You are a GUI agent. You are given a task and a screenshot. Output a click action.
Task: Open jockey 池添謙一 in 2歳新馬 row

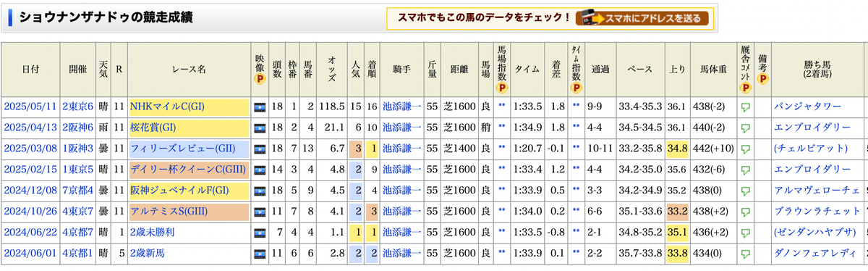[x=401, y=254]
